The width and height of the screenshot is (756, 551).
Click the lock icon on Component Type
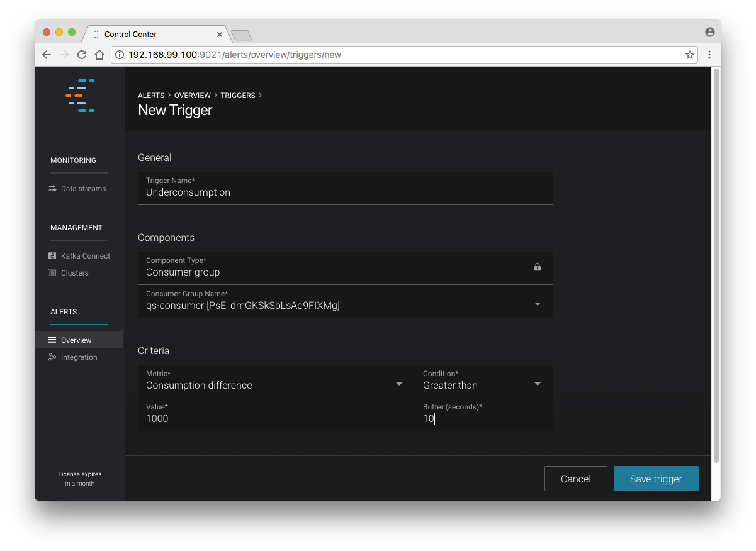(538, 267)
